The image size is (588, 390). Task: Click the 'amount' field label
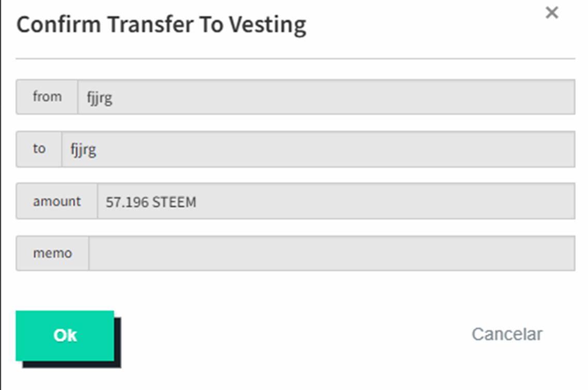pos(57,201)
